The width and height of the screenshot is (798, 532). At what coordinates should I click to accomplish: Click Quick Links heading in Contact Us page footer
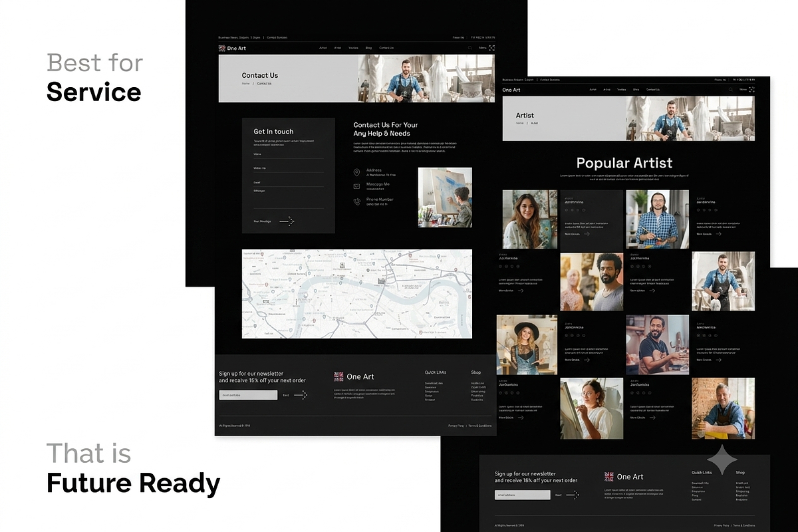436,372
